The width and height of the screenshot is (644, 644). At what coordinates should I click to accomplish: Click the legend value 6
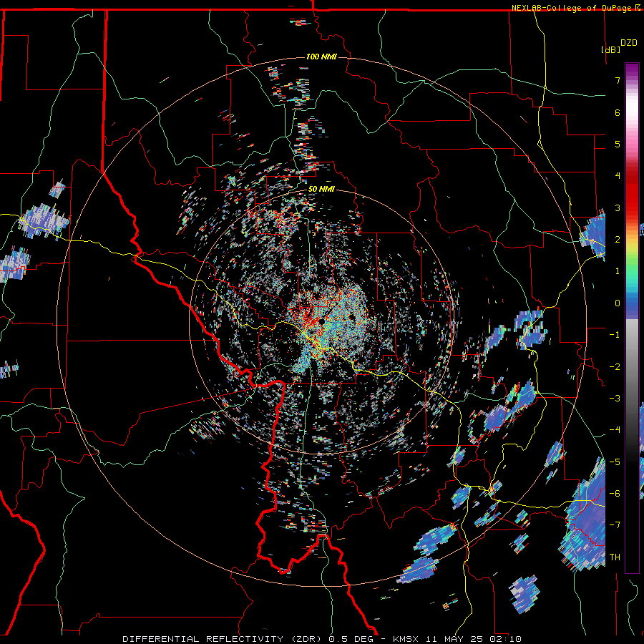point(618,112)
